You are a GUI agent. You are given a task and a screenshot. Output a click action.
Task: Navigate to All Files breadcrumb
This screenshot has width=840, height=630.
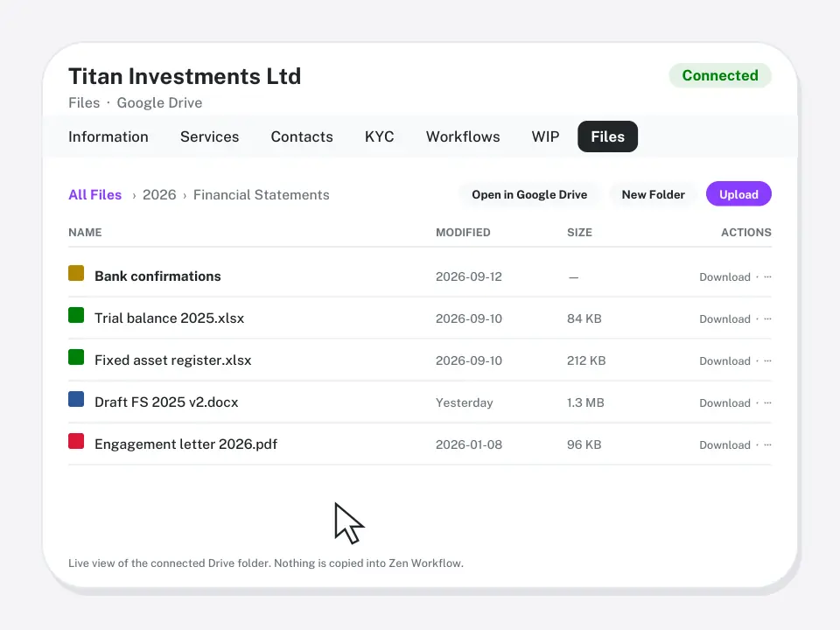94,194
